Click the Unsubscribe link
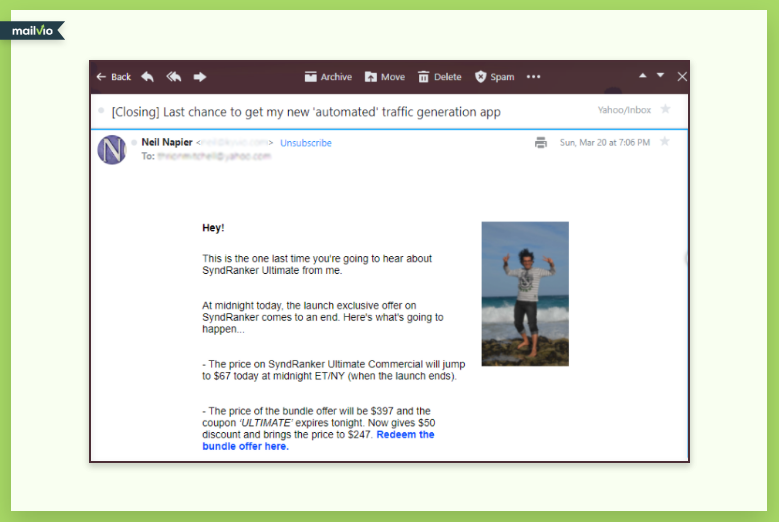 [x=306, y=143]
